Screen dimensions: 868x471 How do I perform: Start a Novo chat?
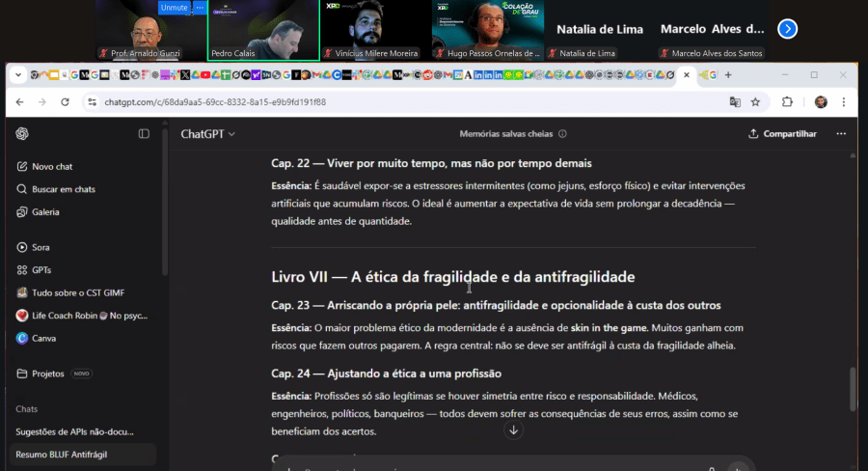coord(52,166)
